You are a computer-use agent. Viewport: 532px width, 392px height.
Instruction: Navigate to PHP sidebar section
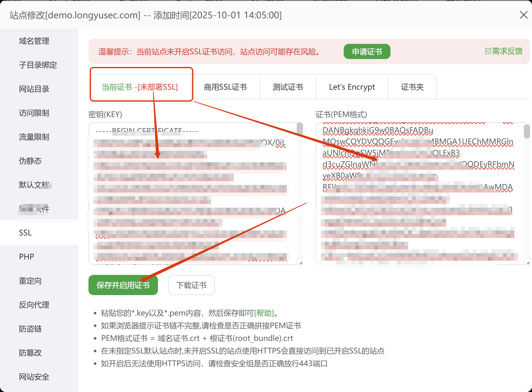[x=27, y=257]
